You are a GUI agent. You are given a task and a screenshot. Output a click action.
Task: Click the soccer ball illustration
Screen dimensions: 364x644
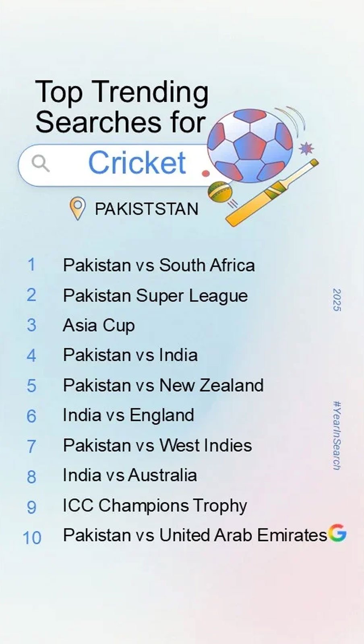pyautogui.click(x=250, y=145)
